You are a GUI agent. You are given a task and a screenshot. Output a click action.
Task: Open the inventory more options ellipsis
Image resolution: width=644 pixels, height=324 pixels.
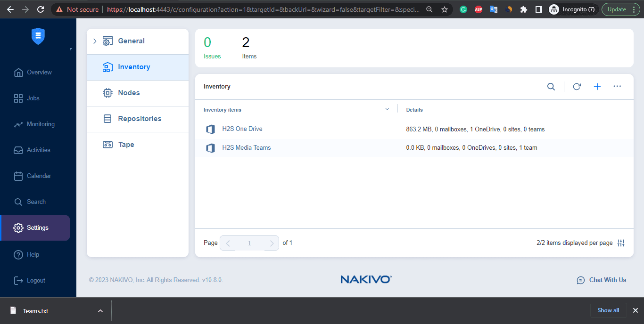tap(617, 86)
